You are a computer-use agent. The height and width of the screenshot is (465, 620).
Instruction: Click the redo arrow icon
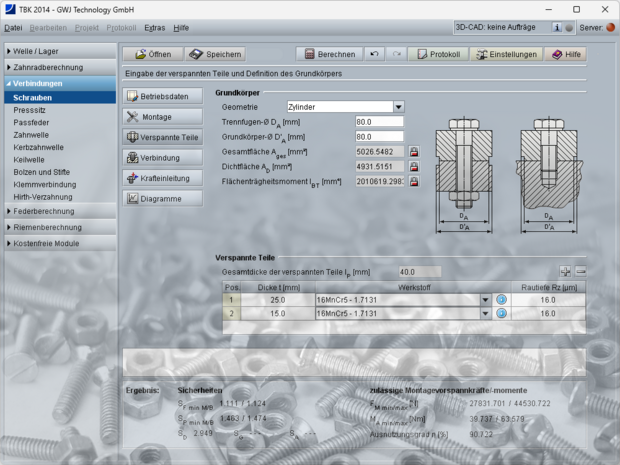[x=396, y=54]
